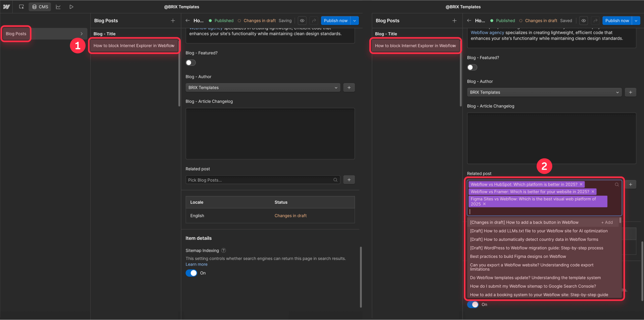Screen dimensions: 644x320
Task: Click left editor vertical scrollbar
Action: coord(361,277)
